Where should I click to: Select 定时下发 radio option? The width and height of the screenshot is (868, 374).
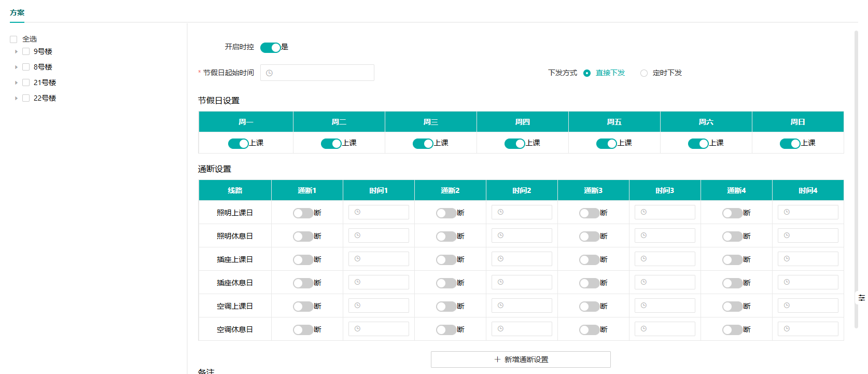[x=643, y=73]
